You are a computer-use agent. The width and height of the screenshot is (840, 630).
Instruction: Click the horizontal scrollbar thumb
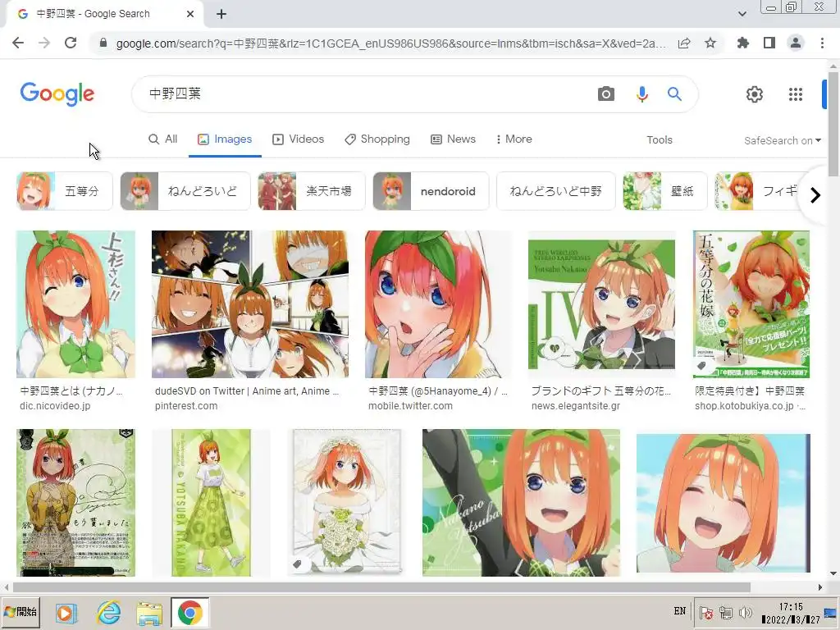[381, 587]
